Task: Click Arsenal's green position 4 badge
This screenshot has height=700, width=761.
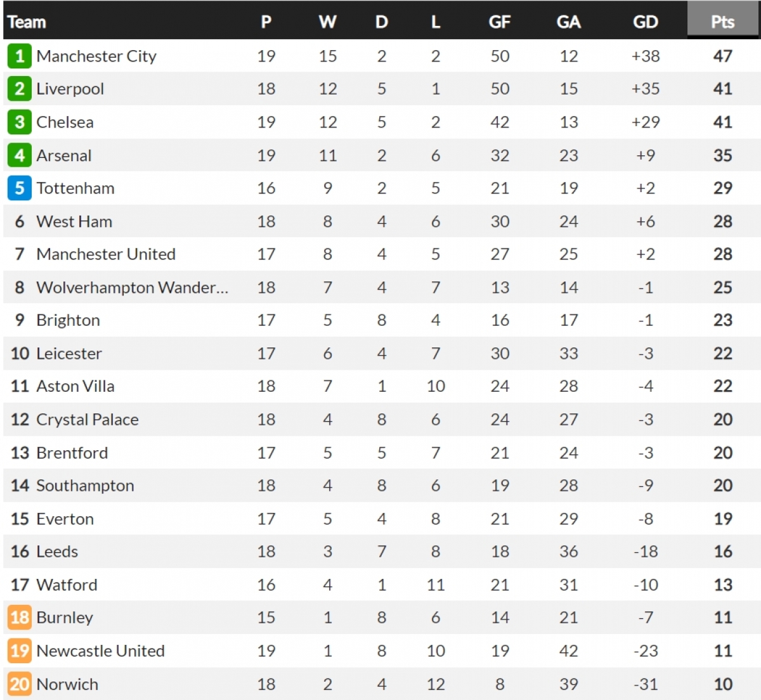Action: [20, 155]
